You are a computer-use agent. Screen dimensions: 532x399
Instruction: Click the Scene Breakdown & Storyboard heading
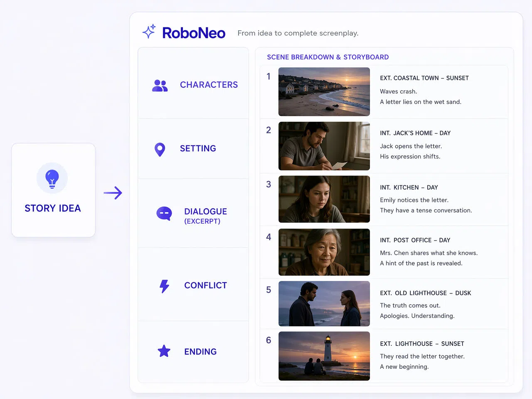click(x=328, y=57)
